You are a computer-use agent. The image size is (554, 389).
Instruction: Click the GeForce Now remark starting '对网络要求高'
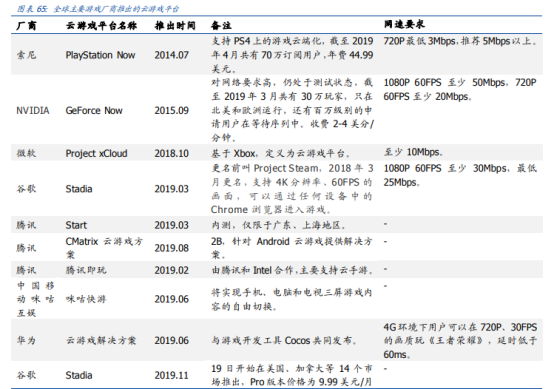click(x=292, y=110)
